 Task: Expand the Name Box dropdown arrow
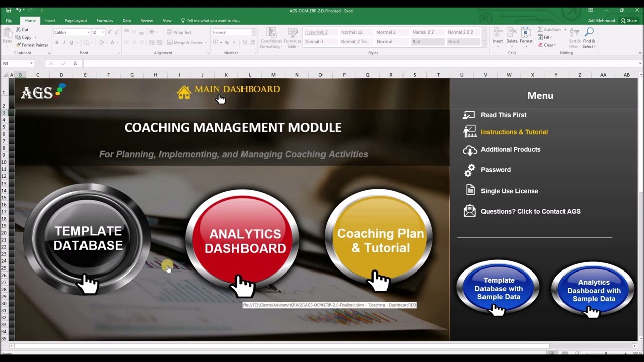[x=31, y=64]
